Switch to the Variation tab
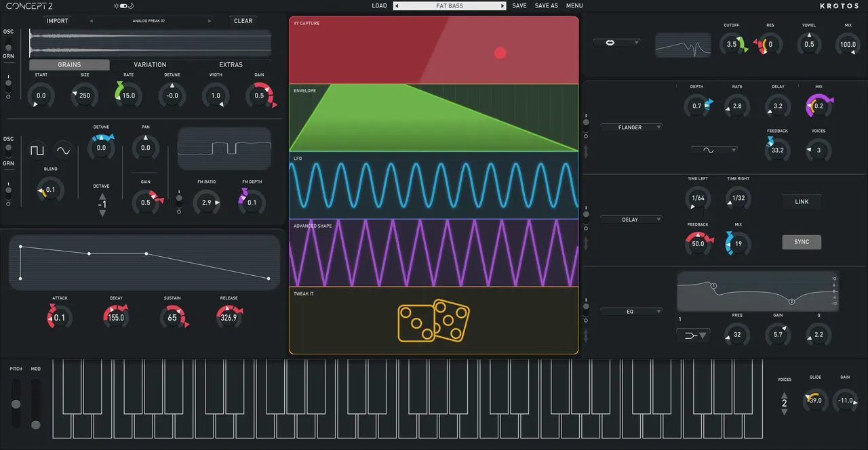Screen dimensions: 868x450 click(150, 65)
